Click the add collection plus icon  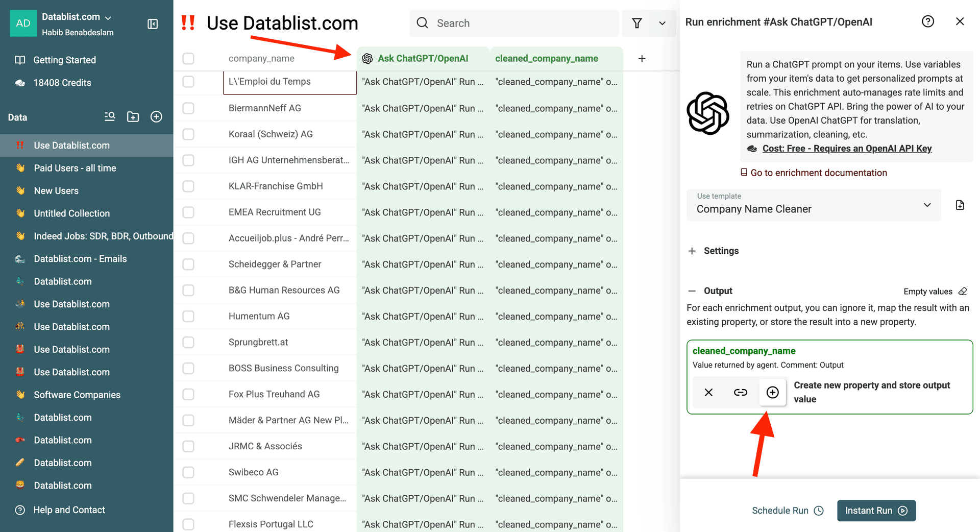click(x=157, y=117)
